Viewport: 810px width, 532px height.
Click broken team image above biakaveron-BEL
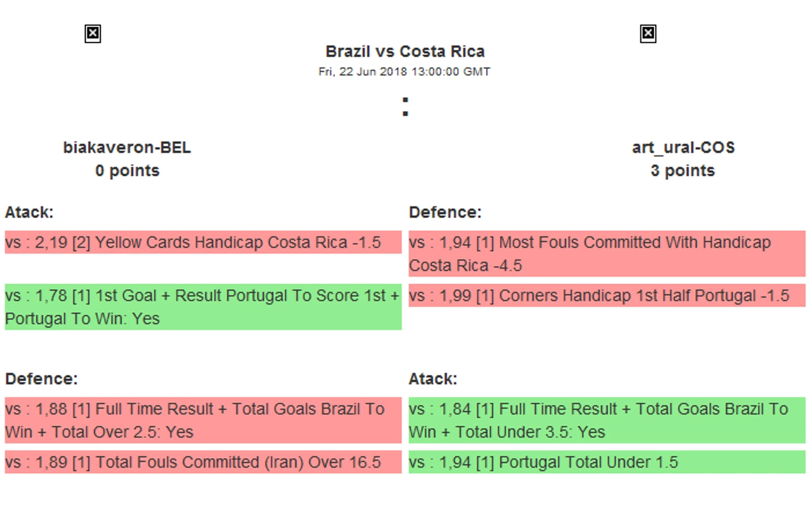[93, 34]
